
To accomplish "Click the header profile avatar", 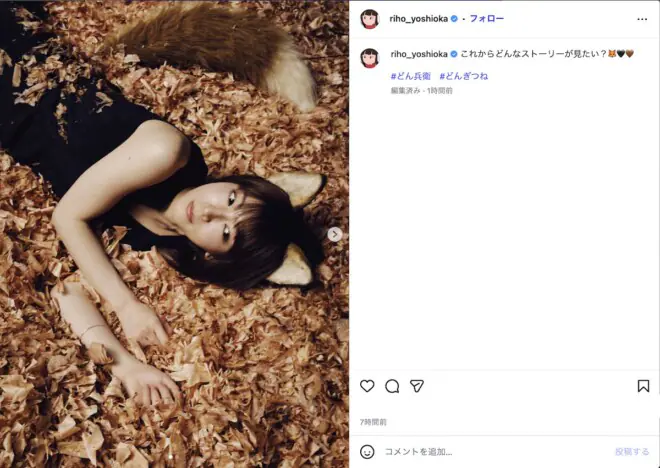I will tap(370, 19).
